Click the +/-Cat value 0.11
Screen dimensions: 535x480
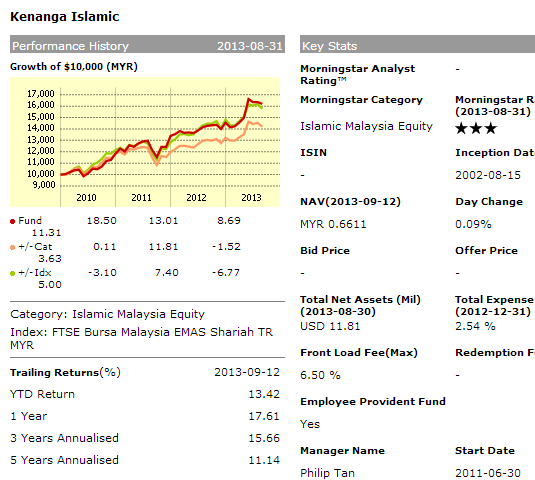[104, 247]
